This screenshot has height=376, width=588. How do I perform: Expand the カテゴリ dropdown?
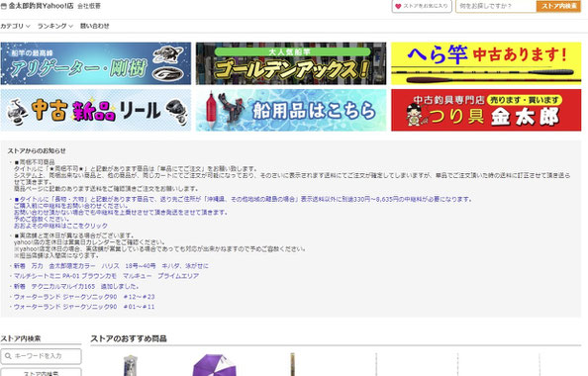[x=15, y=26]
